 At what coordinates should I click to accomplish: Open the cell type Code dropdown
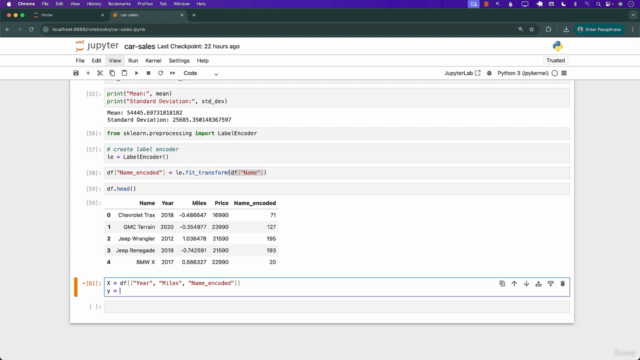click(x=201, y=73)
